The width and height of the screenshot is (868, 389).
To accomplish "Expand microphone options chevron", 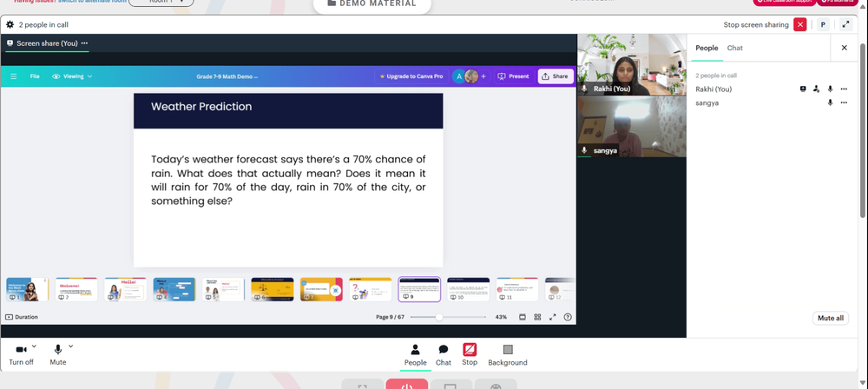I will tap(70, 346).
